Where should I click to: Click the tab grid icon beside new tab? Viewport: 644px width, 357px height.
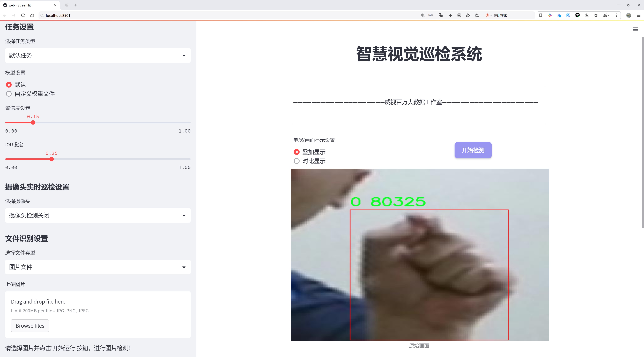(67, 5)
